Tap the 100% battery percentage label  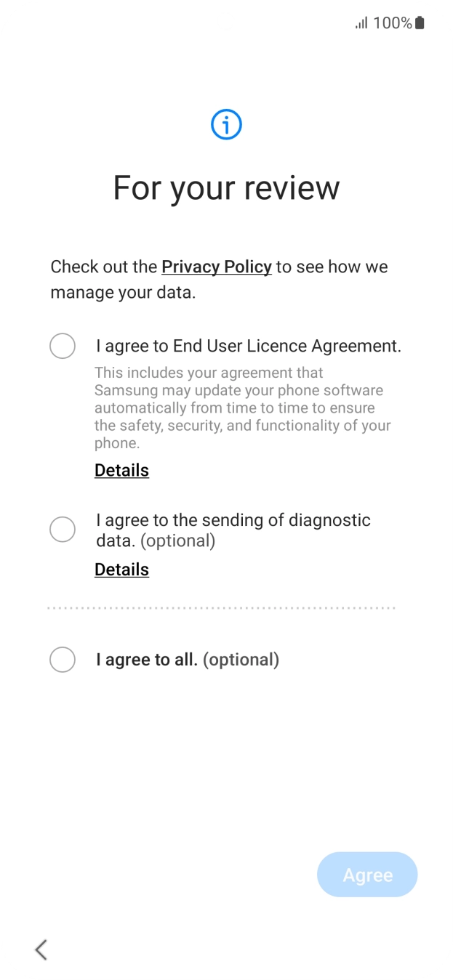click(x=394, y=23)
